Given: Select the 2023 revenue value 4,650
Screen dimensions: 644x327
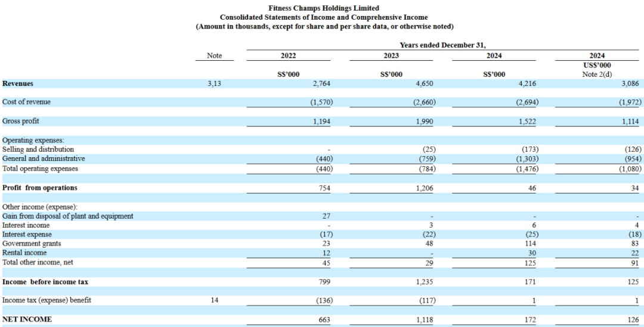Looking at the screenshot, I should pos(426,84).
